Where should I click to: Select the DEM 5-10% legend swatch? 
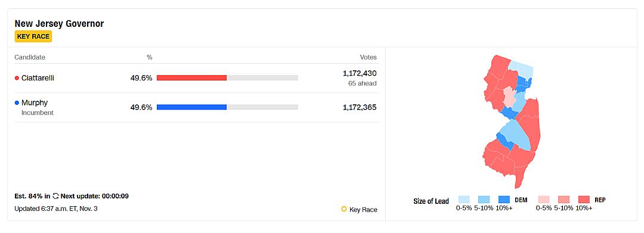pyautogui.click(x=484, y=200)
